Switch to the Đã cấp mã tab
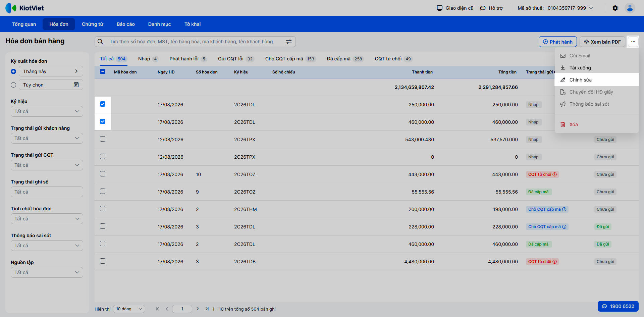Screen dimensions: 644x317 (345, 59)
